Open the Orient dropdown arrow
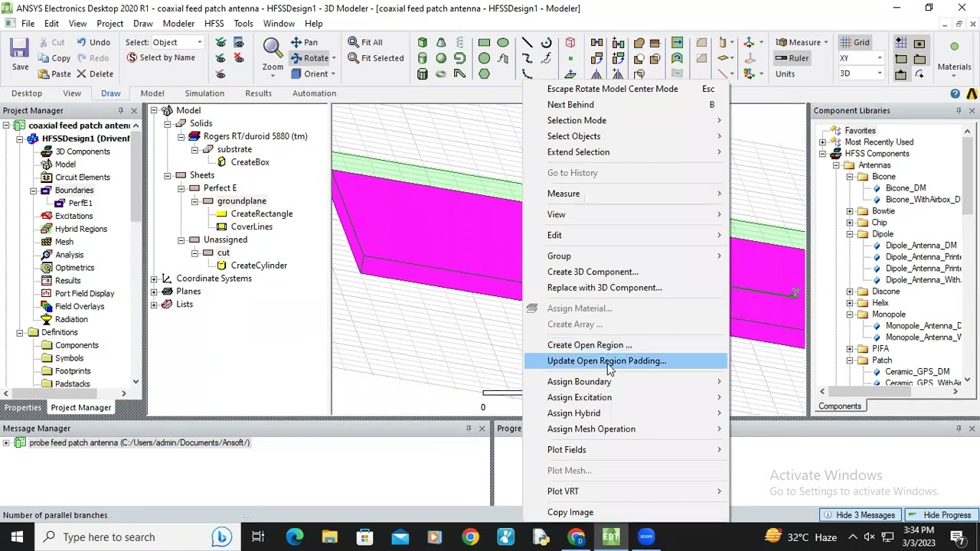 click(333, 74)
